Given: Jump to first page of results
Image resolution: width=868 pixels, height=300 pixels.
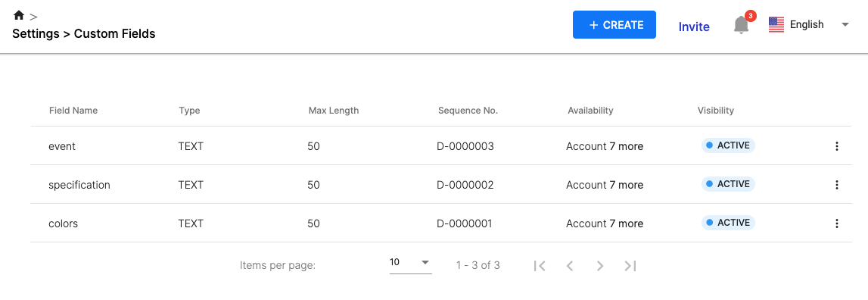Looking at the screenshot, I should coord(540,266).
